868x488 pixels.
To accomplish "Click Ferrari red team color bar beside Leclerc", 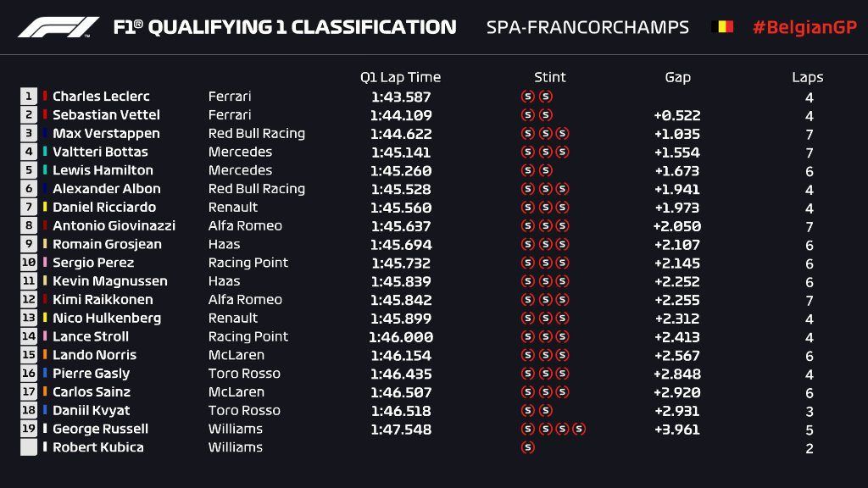I will pos(45,97).
